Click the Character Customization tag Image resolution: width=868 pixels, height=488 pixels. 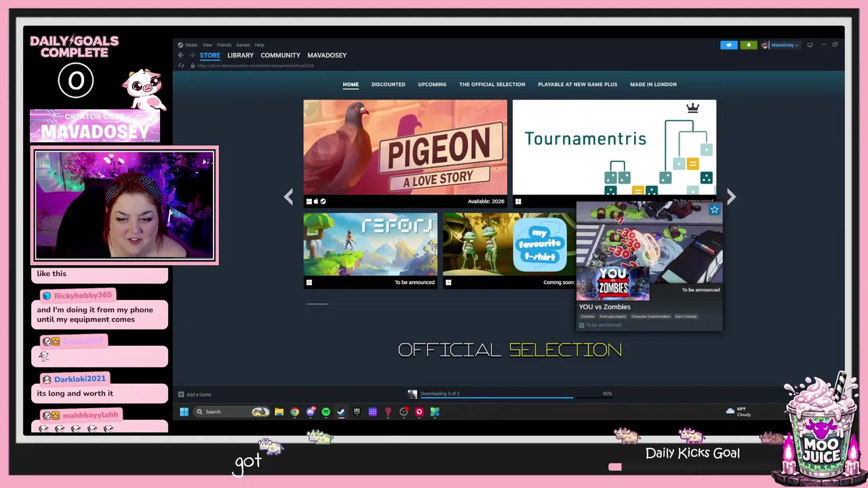[650, 317]
